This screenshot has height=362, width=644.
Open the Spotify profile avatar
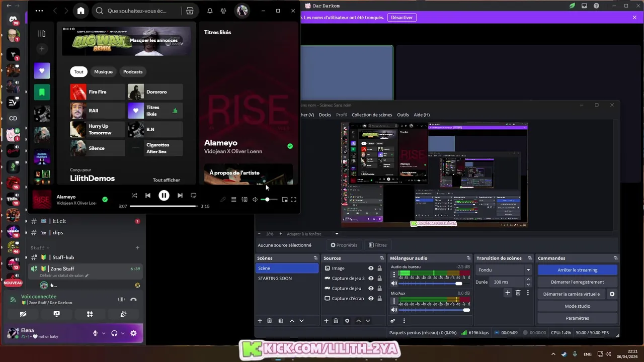[242, 11]
